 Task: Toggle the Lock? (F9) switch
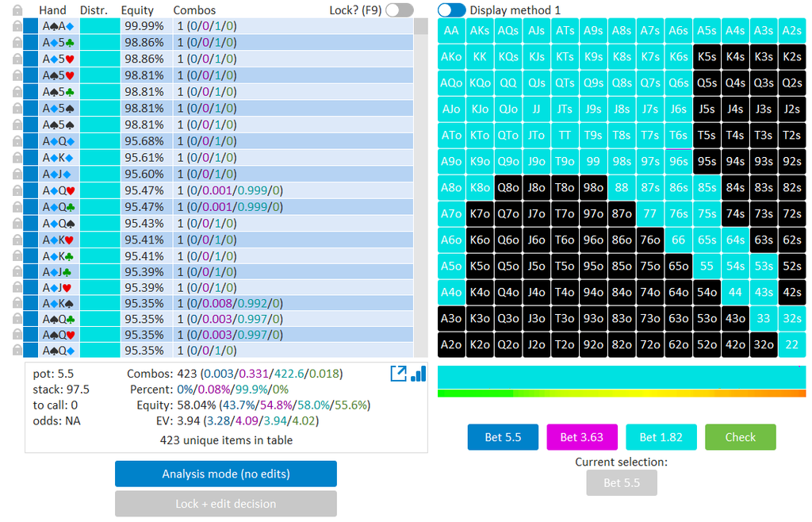400,10
